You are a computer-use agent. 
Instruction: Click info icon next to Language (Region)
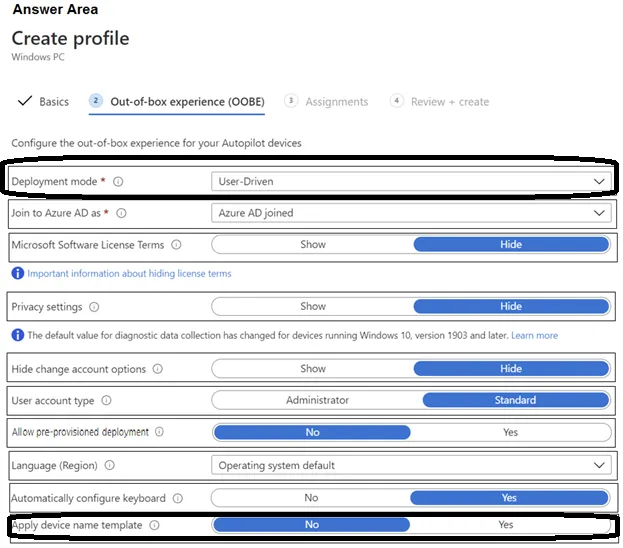pyautogui.click(x=109, y=465)
